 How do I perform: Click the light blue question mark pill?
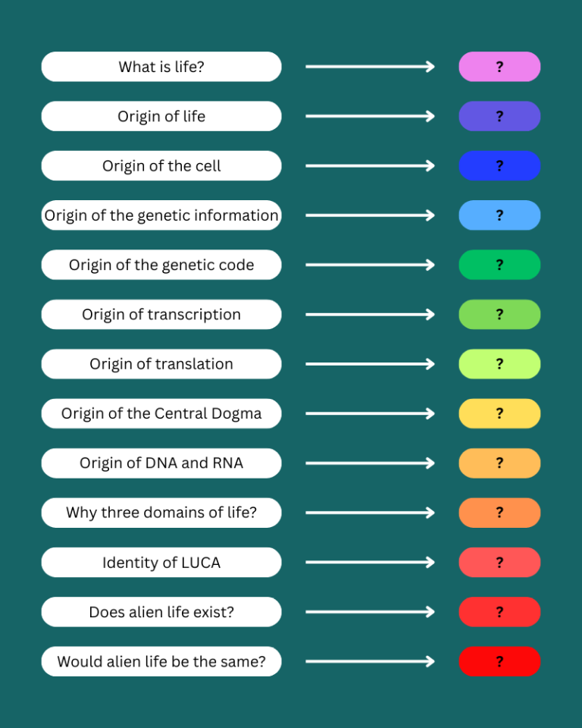(x=499, y=215)
